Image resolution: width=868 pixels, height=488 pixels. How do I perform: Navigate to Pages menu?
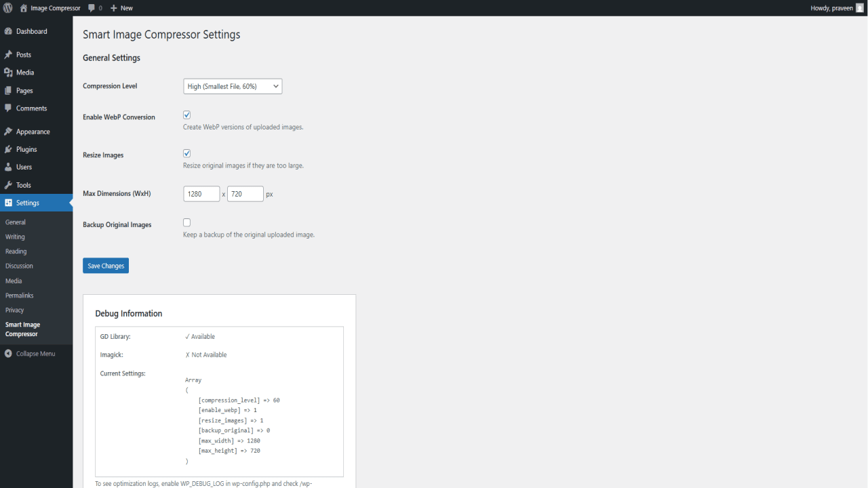tap(24, 90)
